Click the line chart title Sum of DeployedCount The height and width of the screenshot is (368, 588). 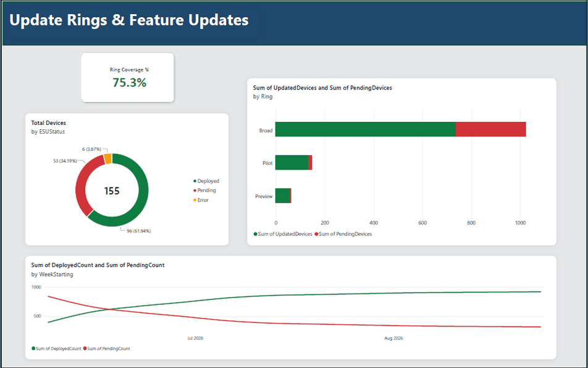(98, 265)
